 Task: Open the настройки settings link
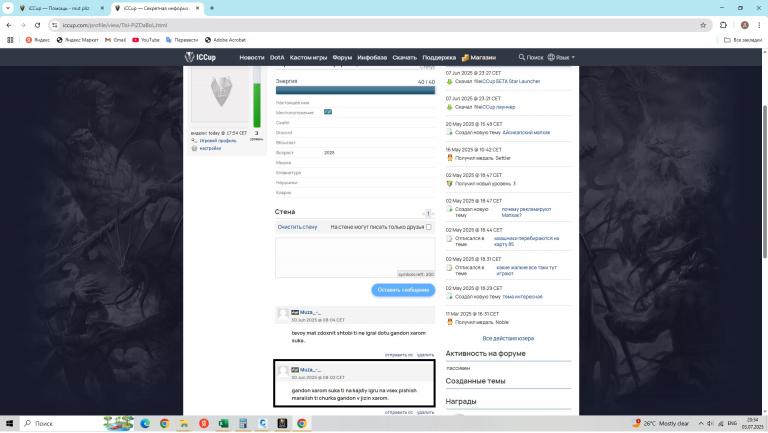pyautogui.click(x=210, y=148)
